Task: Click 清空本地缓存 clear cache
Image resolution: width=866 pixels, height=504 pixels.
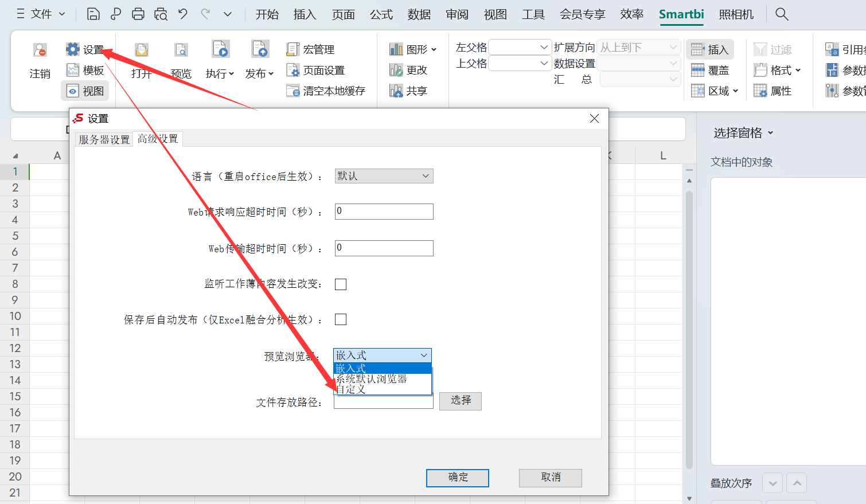Action: click(x=326, y=91)
